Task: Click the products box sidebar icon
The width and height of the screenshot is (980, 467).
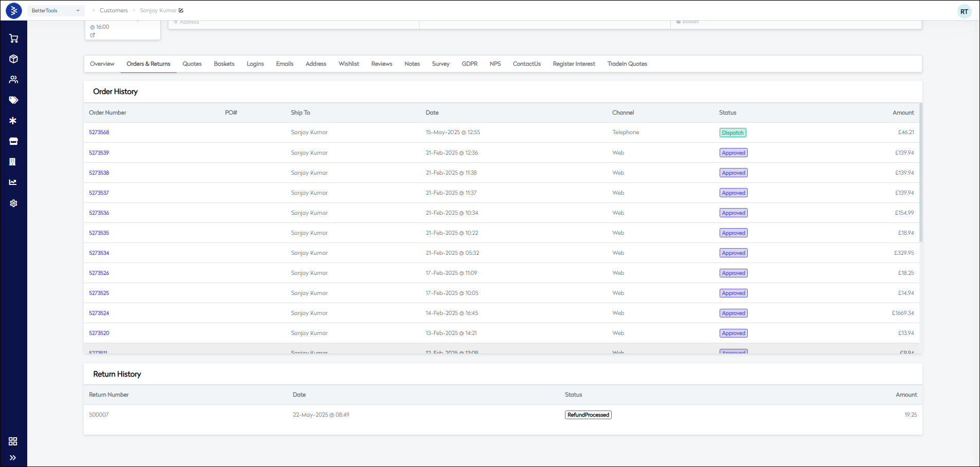Action: [x=13, y=59]
